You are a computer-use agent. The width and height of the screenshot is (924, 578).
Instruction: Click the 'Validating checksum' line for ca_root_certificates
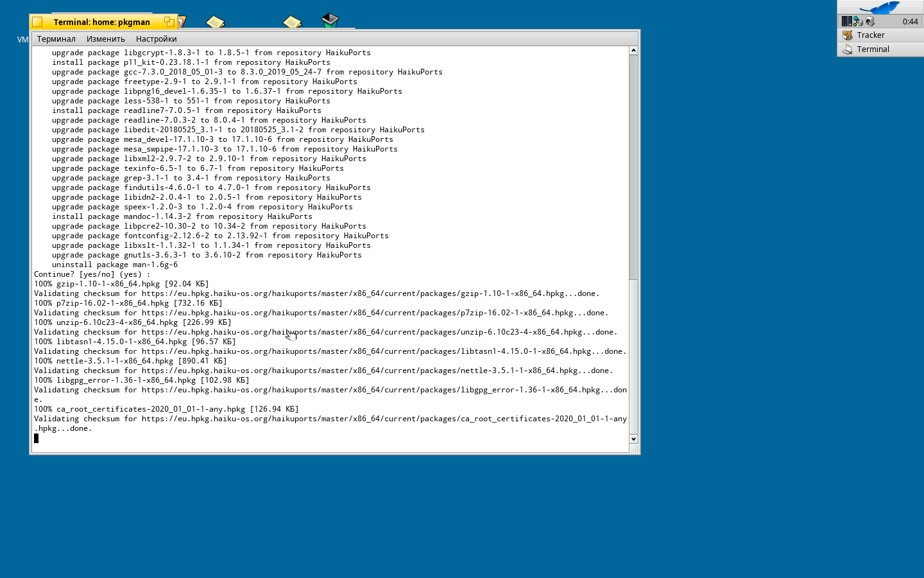(330, 423)
